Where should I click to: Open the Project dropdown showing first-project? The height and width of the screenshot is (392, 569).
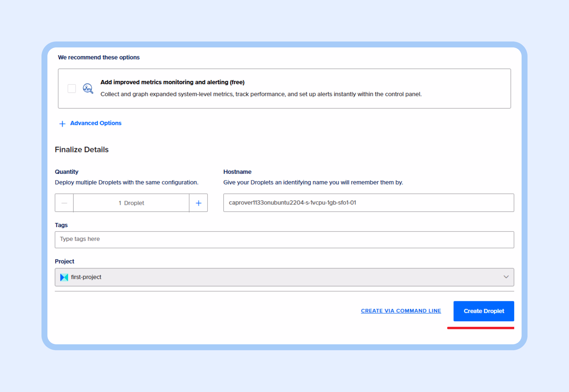point(284,277)
